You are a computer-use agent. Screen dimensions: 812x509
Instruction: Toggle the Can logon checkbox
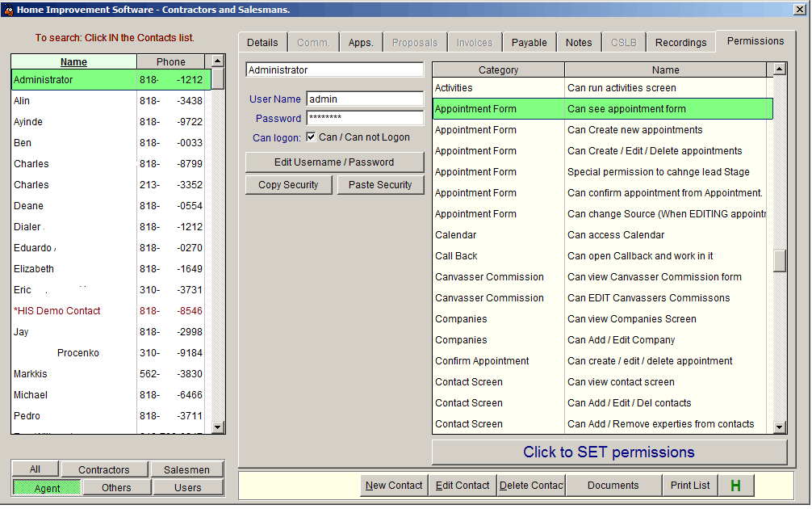(x=311, y=137)
